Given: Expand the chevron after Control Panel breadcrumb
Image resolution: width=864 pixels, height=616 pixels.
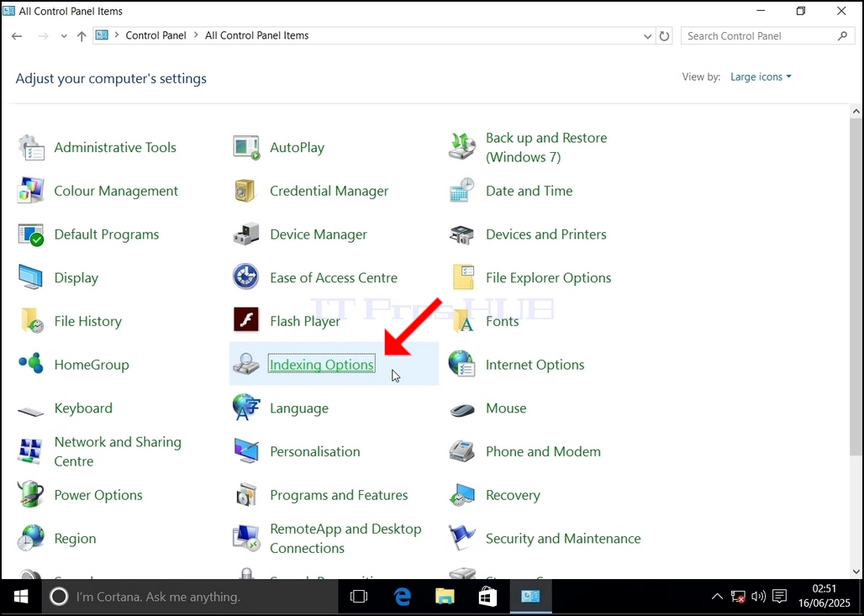Looking at the screenshot, I should coord(196,35).
